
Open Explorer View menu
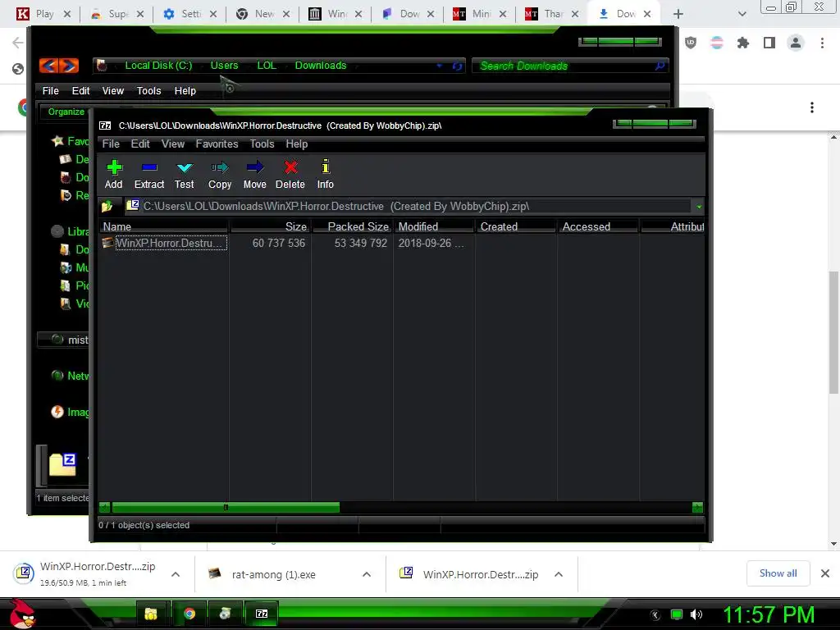coord(113,91)
